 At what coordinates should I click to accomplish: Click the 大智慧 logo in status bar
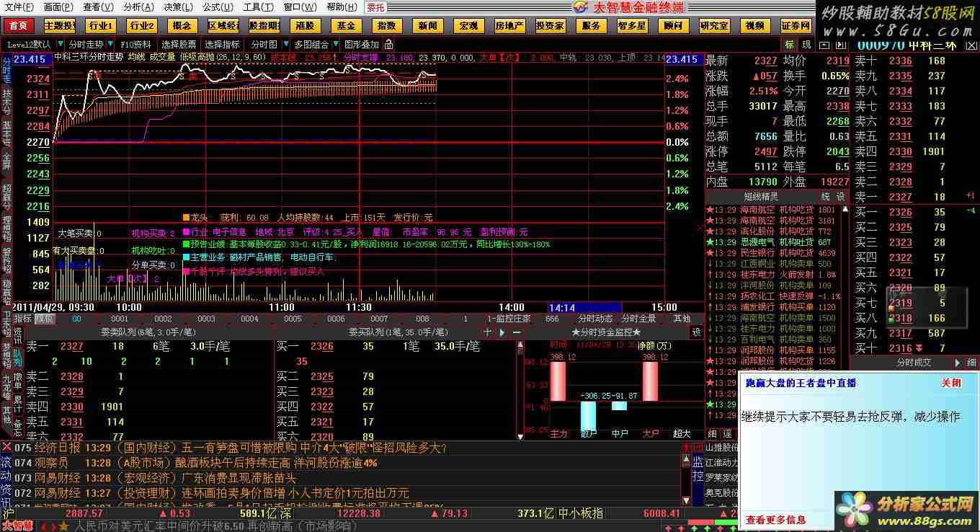coord(17,526)
